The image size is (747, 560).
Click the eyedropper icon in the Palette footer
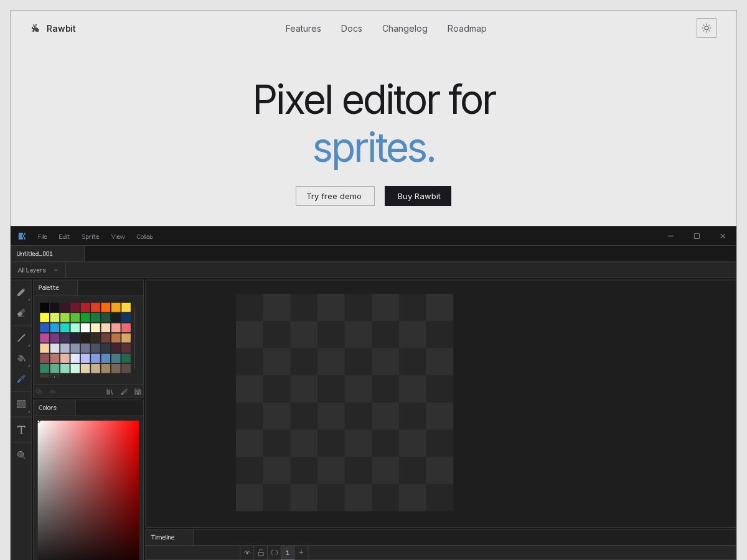pyautogui.click(x=124, y=391)
